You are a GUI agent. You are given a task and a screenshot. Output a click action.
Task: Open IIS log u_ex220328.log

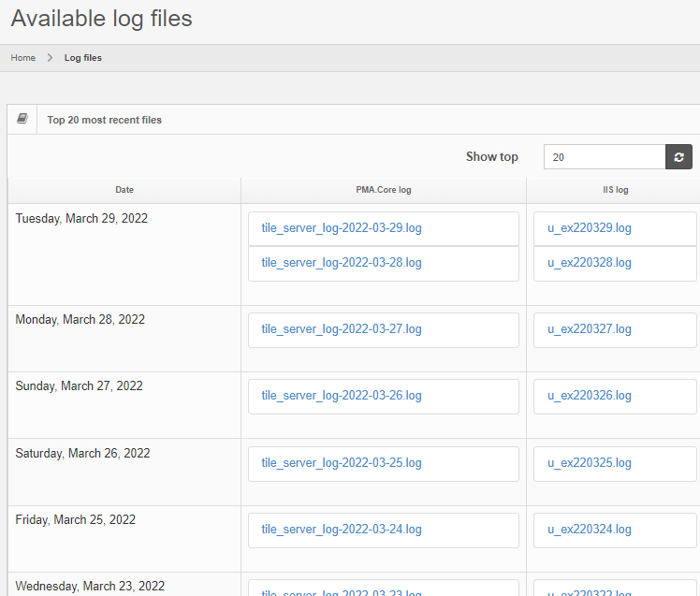tap(590, 263)
